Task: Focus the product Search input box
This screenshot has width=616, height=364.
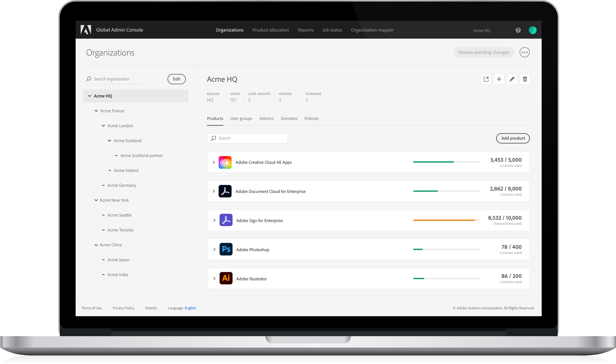Action: 247,138
